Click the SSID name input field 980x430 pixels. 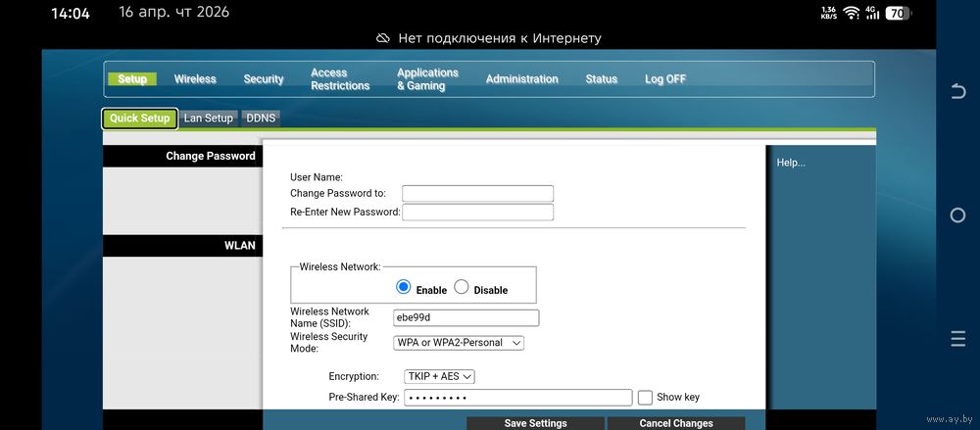click(x=465, y=317)
